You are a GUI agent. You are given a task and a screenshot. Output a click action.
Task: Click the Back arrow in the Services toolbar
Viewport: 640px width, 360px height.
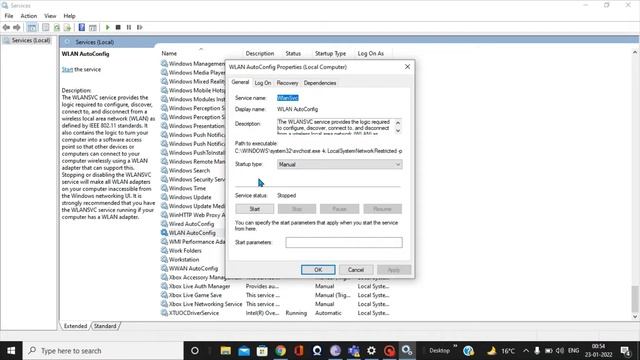[6, 27]
